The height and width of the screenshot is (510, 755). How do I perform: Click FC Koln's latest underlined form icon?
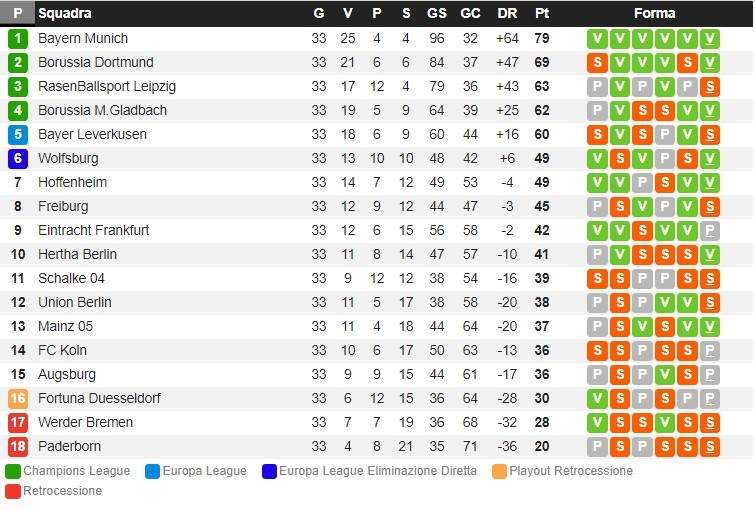pyautogui.click(x=709, y=351)
